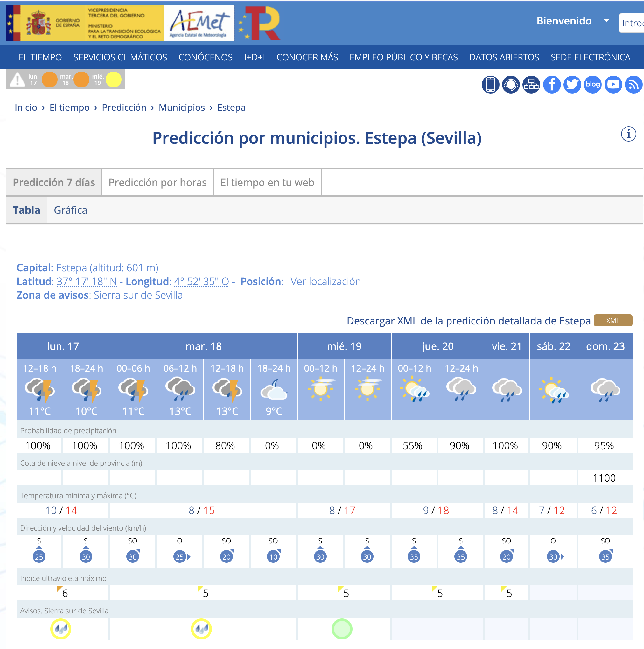Expand the Bienvenido dropdown arrow
Viewport: 644px width, 649px height.
(606, 20)
